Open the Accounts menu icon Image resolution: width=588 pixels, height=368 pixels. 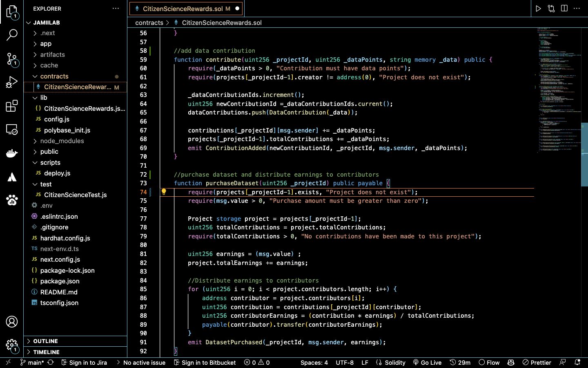12,322
